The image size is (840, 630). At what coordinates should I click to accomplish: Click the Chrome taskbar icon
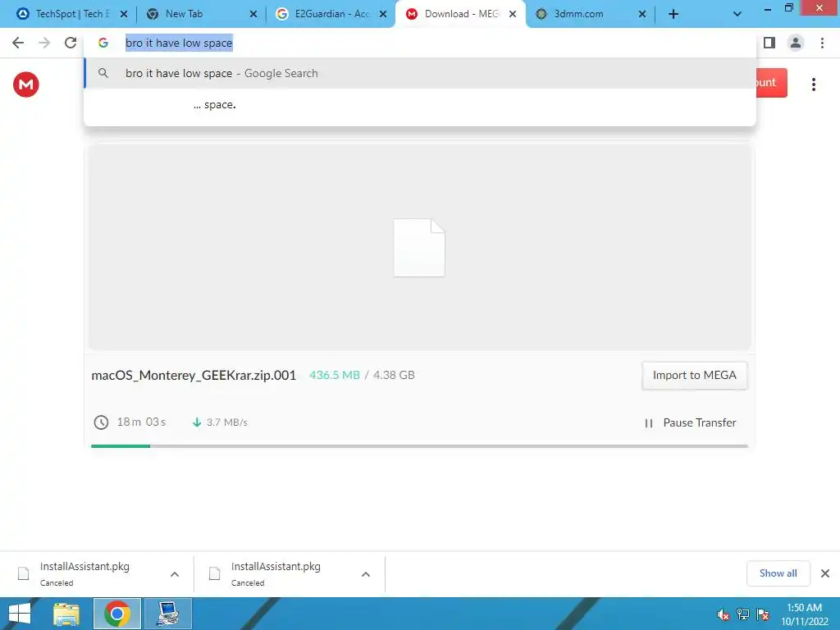pyautogui.click(x=117, y=614)
